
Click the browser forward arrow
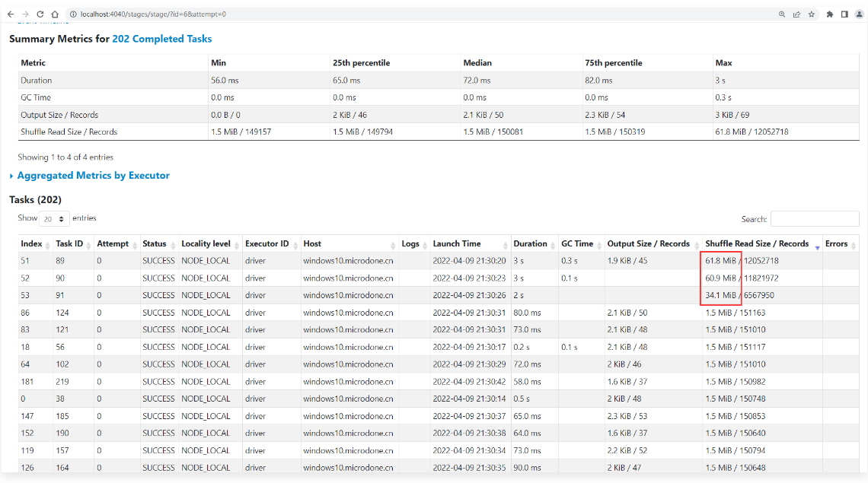click(25, 14)
